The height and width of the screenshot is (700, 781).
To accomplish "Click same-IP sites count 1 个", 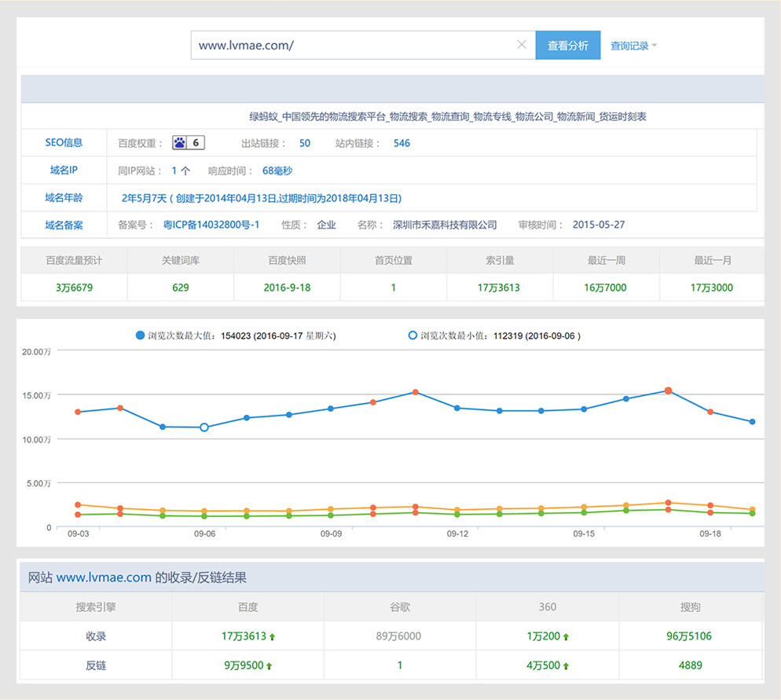I will (181, 170).
